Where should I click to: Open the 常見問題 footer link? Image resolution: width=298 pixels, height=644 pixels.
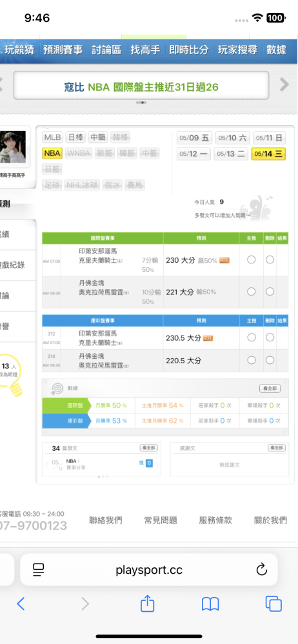(161, 520)
